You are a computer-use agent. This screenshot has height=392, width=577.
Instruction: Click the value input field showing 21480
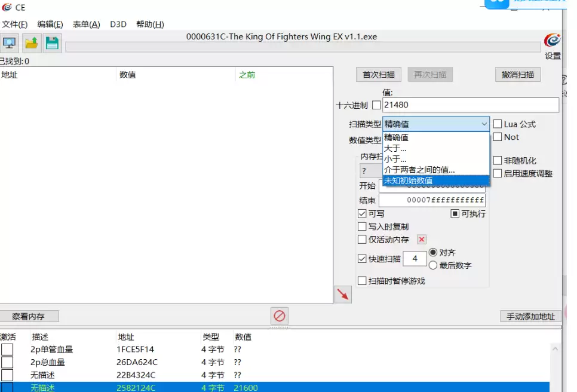[x=471, y=105]
